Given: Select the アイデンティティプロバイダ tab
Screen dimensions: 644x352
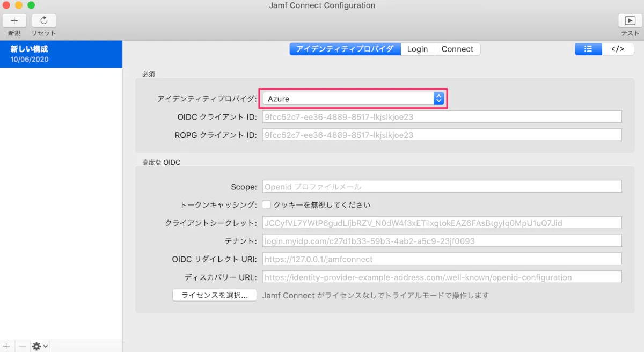Looking at the screenshot, I should coord(345,49).
